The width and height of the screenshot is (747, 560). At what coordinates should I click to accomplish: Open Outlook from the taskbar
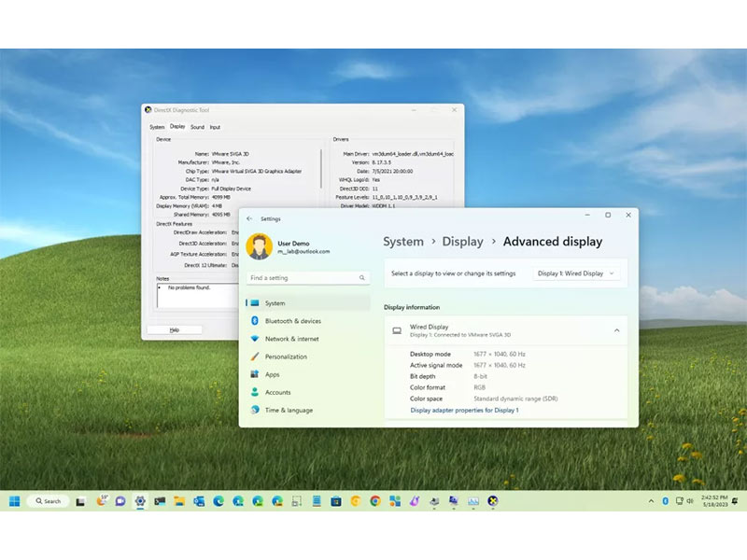(x=199, y=501)
